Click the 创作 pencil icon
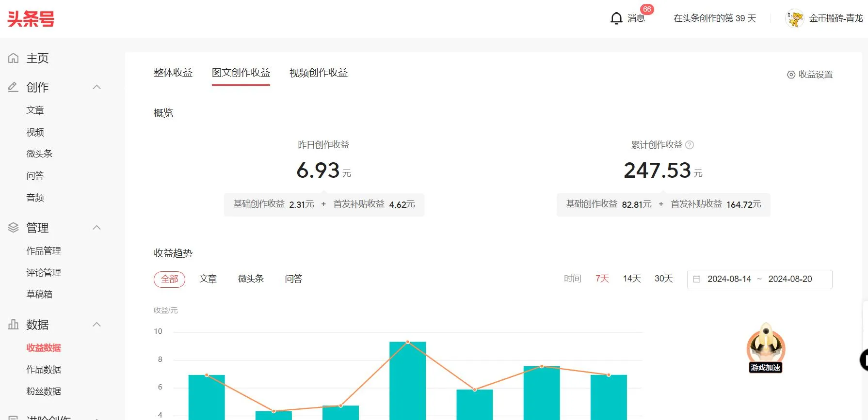 coord(14,87)
